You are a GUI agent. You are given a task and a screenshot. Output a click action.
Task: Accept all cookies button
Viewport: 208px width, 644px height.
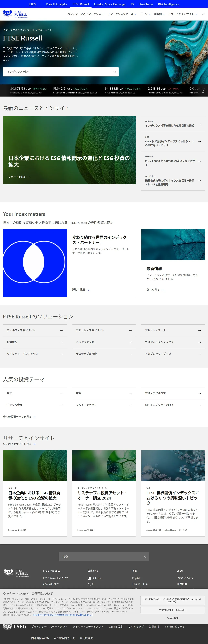(173, 600)
